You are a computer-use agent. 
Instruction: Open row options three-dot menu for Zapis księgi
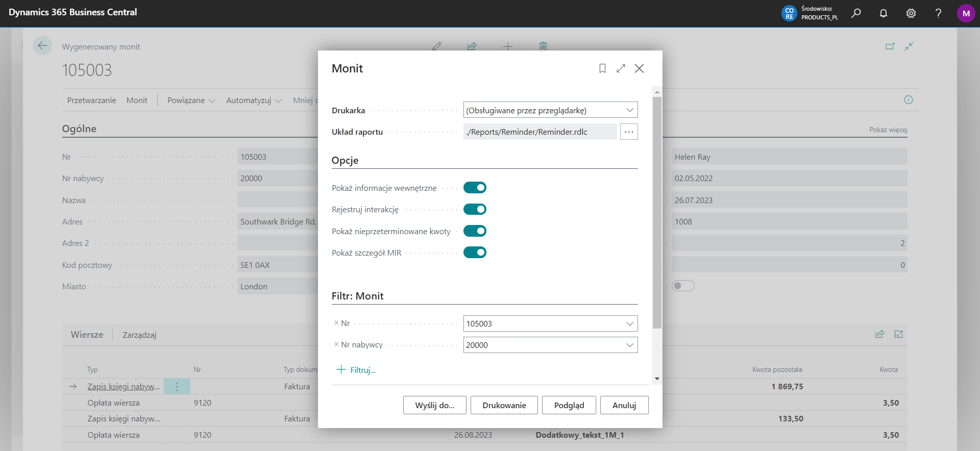pos(177,387)
